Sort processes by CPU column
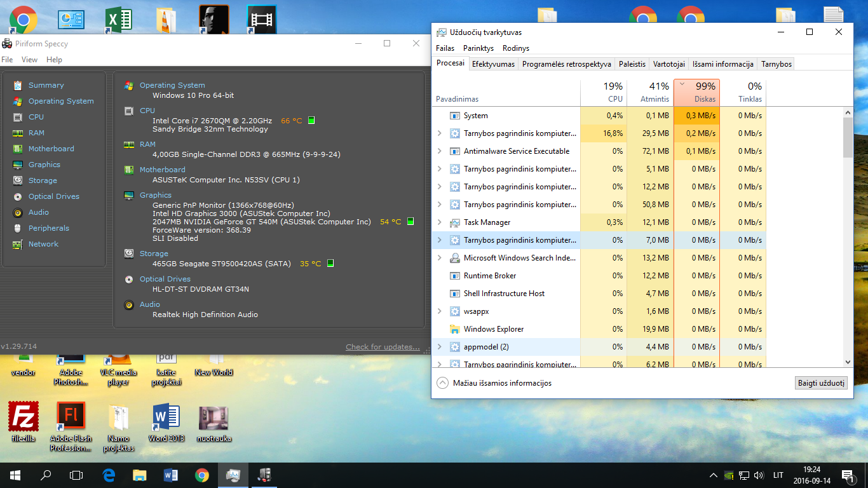 coord(604,92)
